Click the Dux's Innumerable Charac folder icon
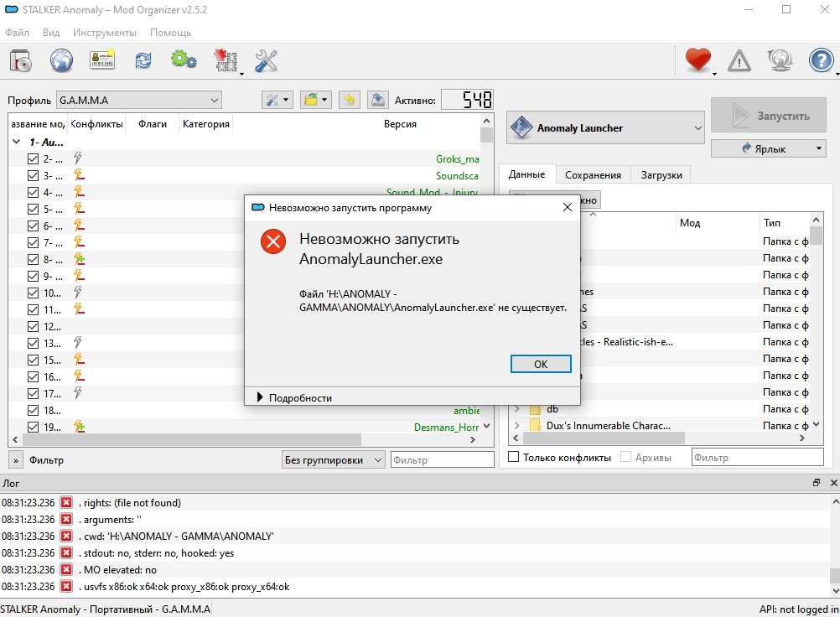This screenshot has width=840, height=617. [535, 426]
